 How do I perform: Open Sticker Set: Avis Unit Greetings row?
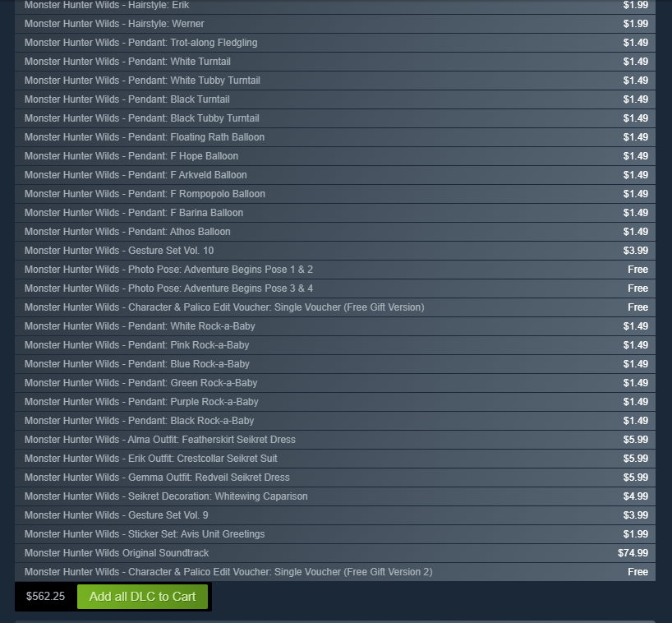pos(335,533)
